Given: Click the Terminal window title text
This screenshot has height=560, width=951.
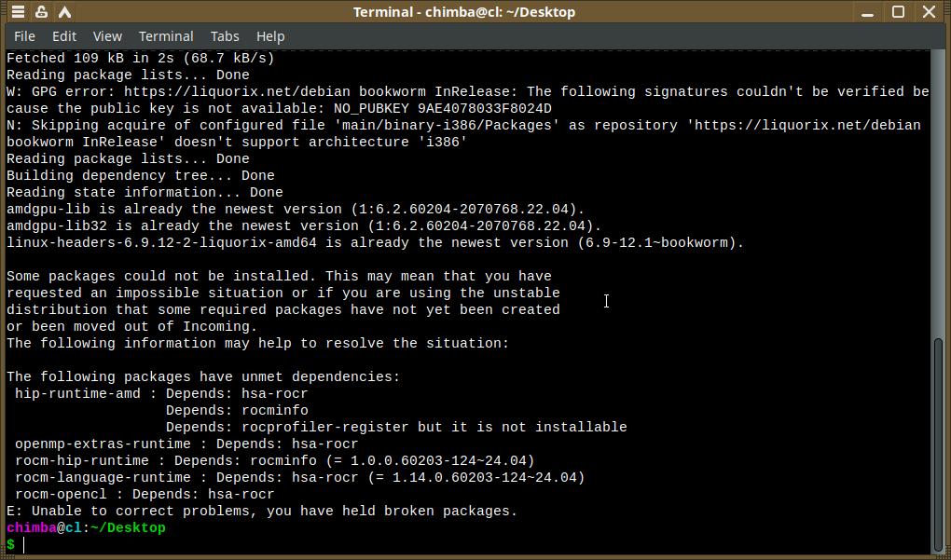Looking at the screenshot, I should tap(464, 12).
